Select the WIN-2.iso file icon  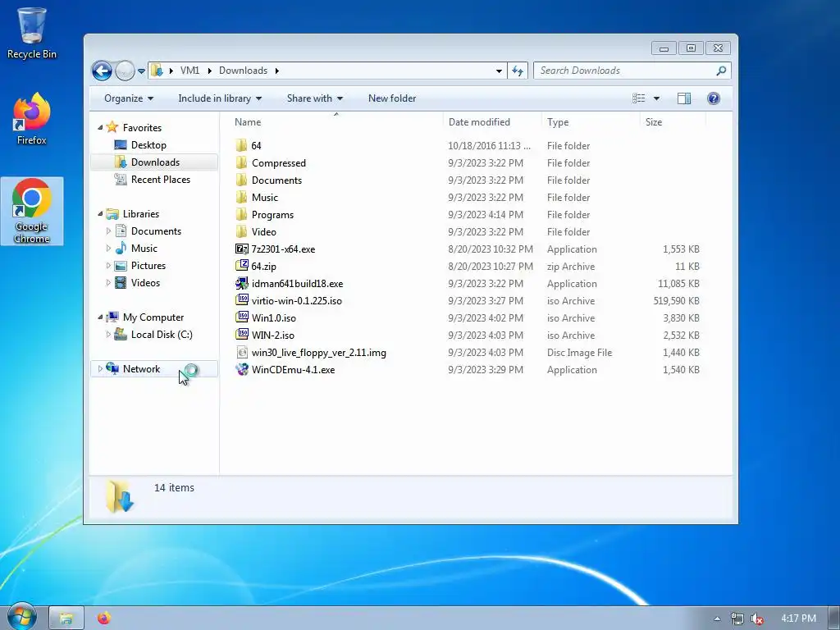[x=242, y=335]
